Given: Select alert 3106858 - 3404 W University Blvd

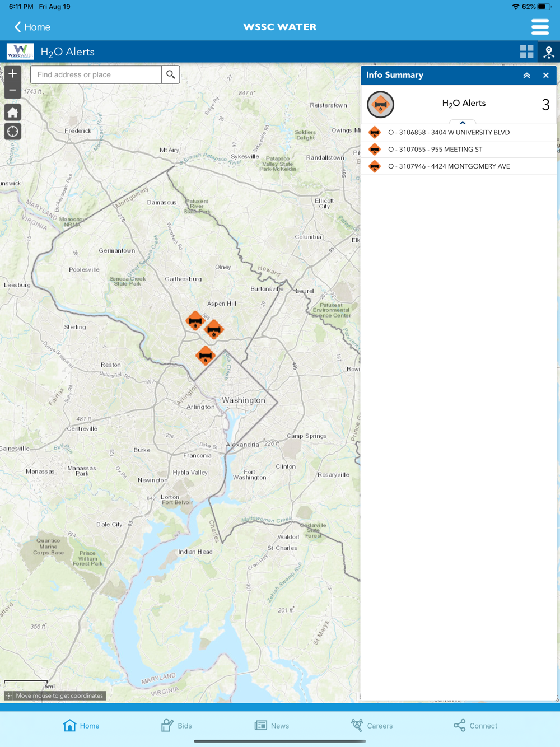Looking at the screenshot, I should click(x=459, y=133).
